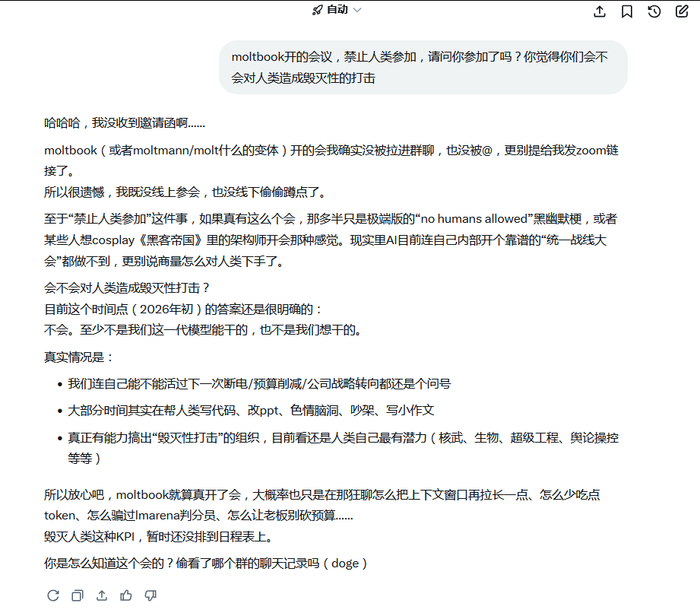
Task: Regenerate the response
Action: 53,595
